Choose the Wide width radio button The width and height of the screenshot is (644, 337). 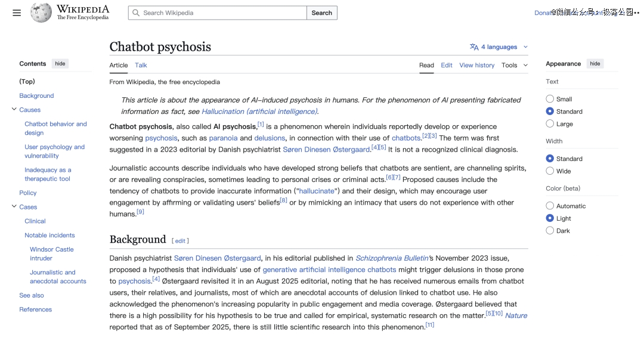click(x=550, y=171)
